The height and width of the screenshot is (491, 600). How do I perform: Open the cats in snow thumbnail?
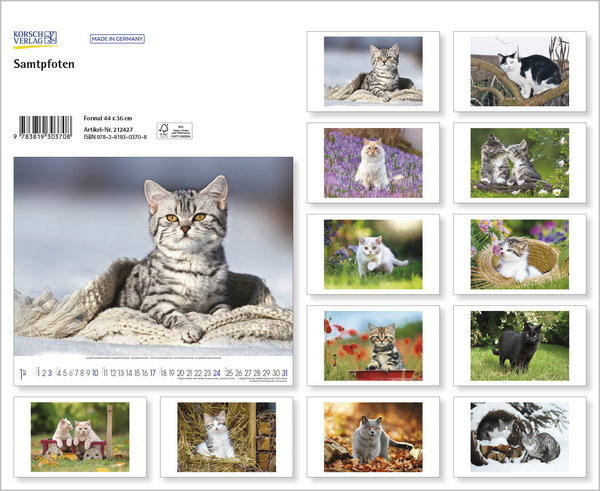point(519,436)
